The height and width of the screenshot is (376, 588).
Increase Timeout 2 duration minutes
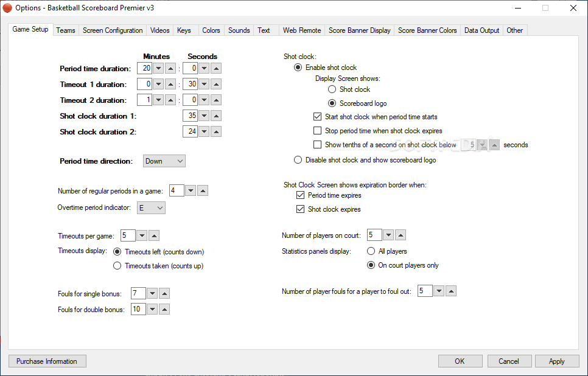(170, 100)
